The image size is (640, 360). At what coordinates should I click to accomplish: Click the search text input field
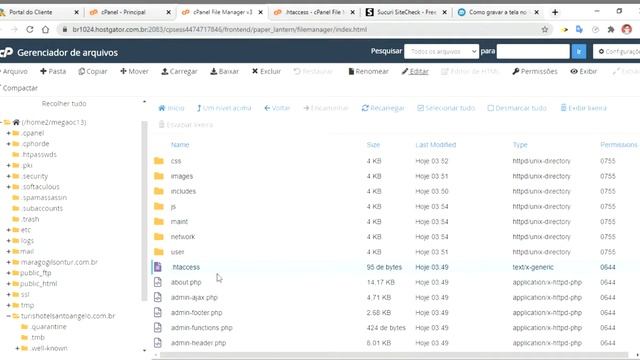[533, 51]
